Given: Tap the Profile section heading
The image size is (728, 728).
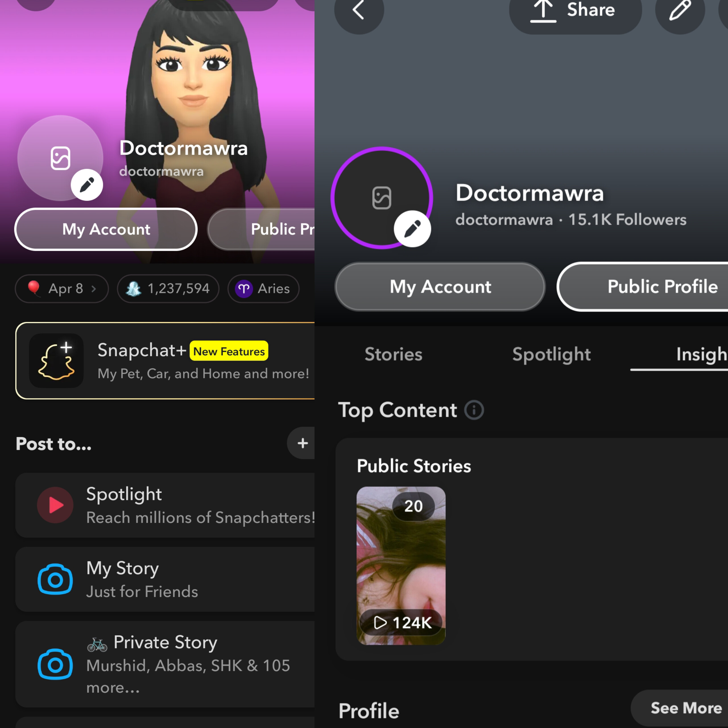Looking at the screenshot, I should point(369,711).
